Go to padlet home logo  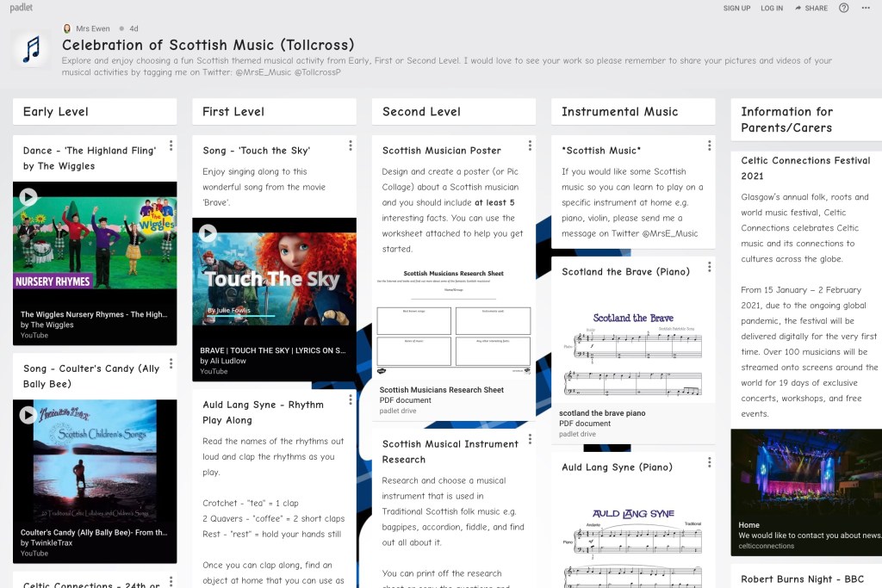click(22, 8)
